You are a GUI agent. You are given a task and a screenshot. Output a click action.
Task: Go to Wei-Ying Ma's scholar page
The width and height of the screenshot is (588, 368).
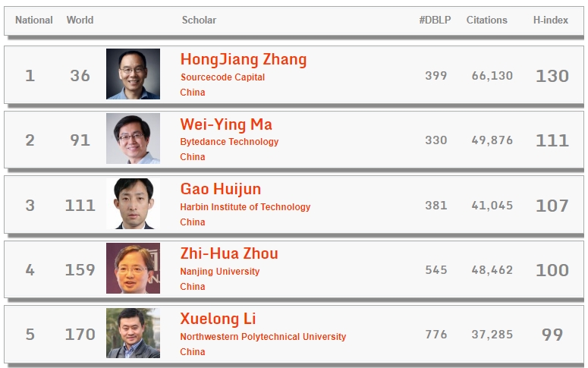[x=226, y=124]
